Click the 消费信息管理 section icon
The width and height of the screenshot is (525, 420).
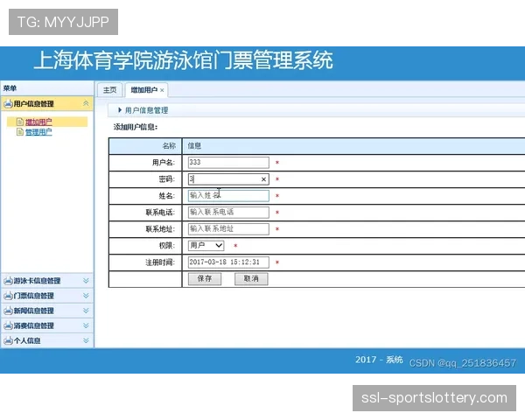8,325
